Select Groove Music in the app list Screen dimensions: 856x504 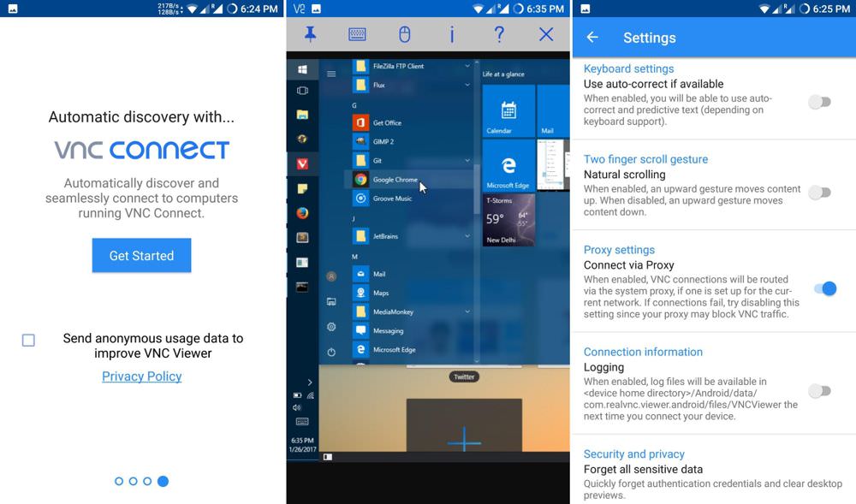(392, 199)
